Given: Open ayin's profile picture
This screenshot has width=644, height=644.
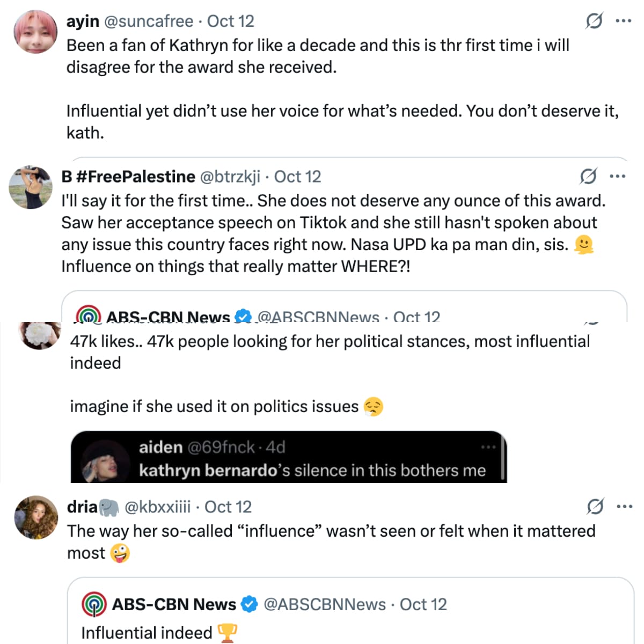Looking at the screenshot, I should pyautogui.click(x=35, y=31).
